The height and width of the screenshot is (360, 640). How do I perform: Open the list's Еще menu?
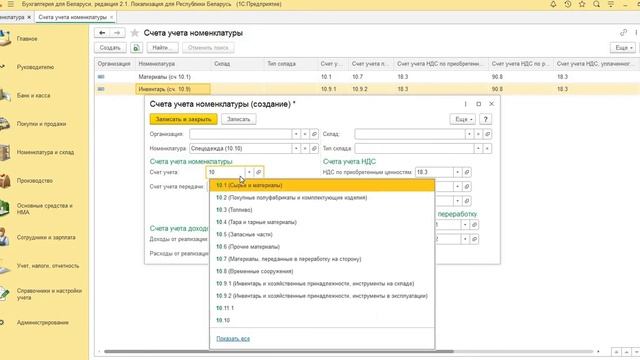623,48
